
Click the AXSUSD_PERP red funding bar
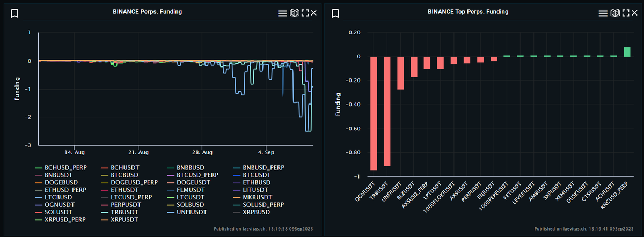pyautogui.click(x=427, y=63)
